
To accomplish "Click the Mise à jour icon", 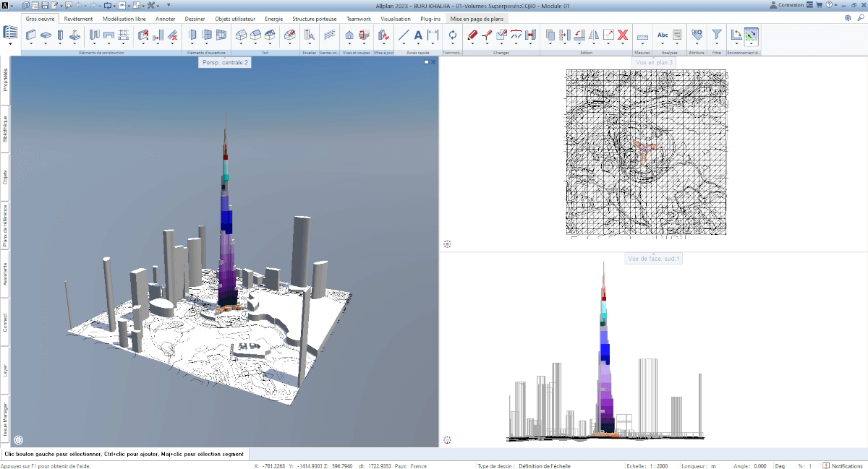I will click(383, 34).
